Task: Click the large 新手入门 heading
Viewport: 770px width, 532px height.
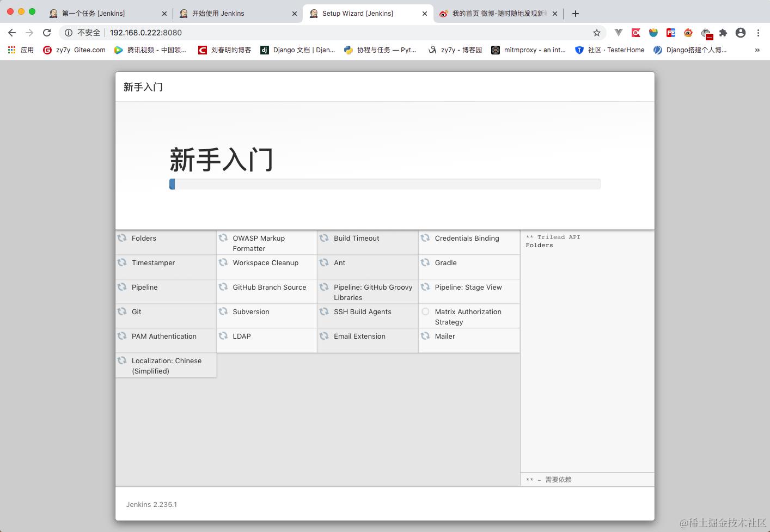Action: pyautogui.click(x=221, y=160)
